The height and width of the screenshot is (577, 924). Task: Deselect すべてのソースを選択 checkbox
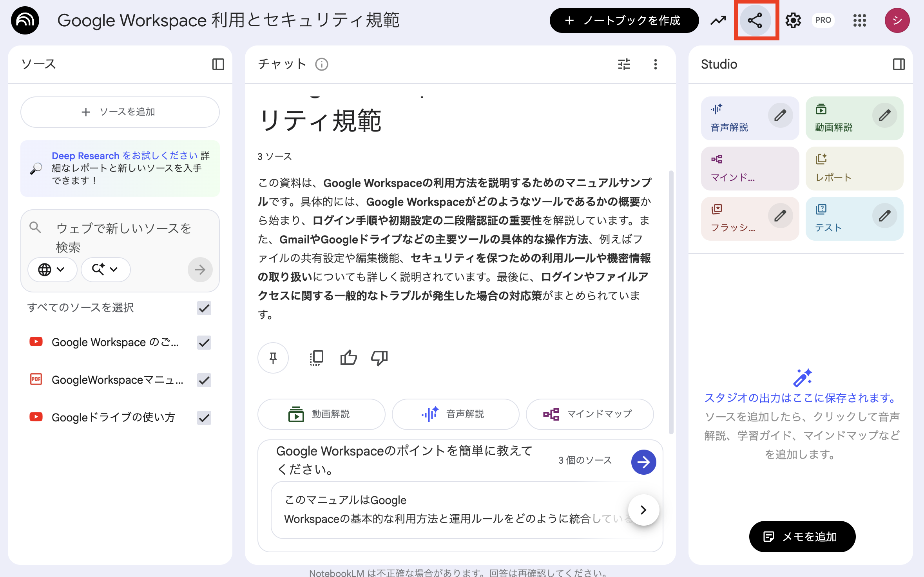[x=203, y=308]
